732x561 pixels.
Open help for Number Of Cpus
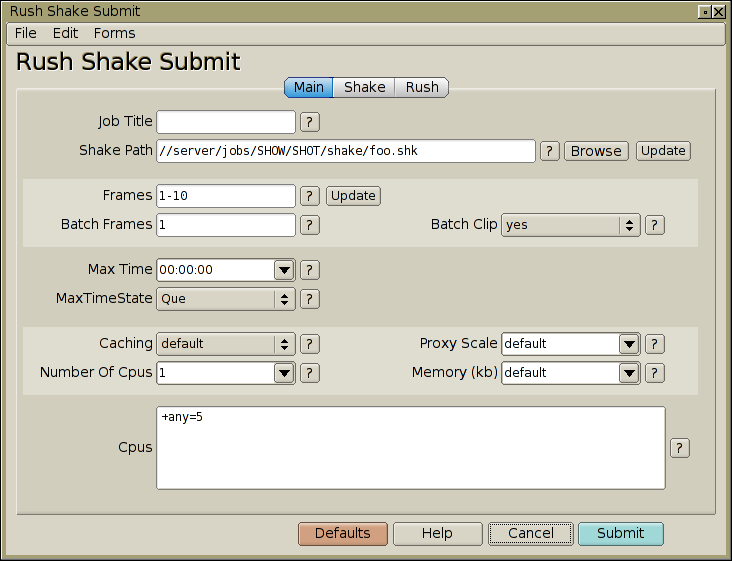pyautogui.click(x=310, y=373)
